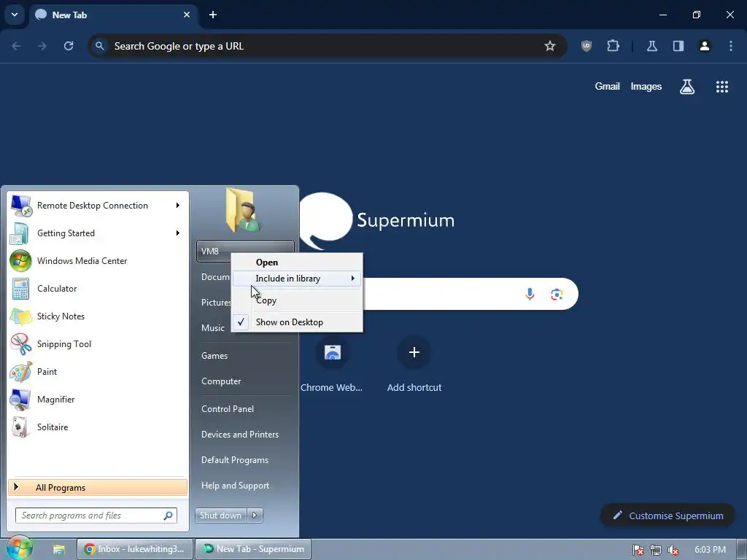
Task: Click the Shut down button
Action: [x=221, y=516]
